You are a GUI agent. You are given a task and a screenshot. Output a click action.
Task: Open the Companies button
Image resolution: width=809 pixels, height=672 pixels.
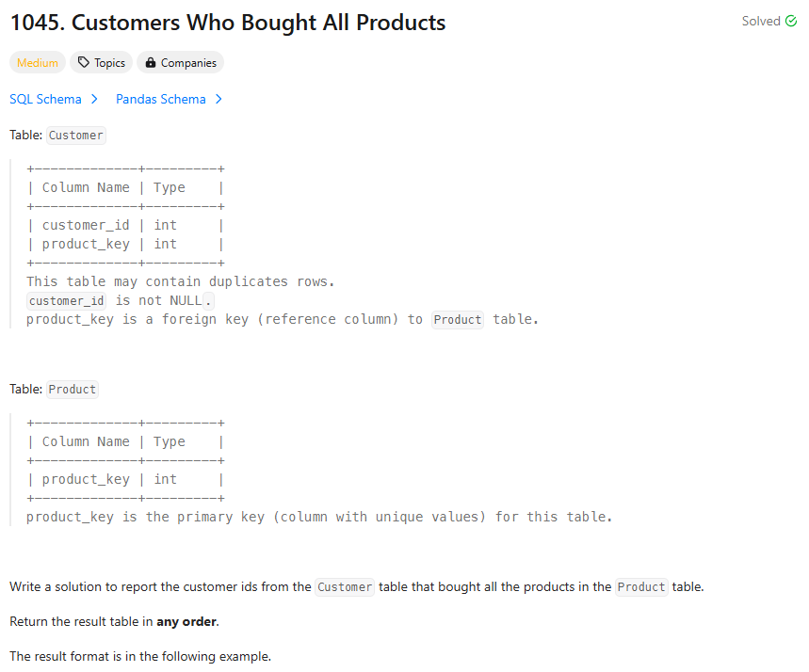pyautogui.click(x=181, y=62)
